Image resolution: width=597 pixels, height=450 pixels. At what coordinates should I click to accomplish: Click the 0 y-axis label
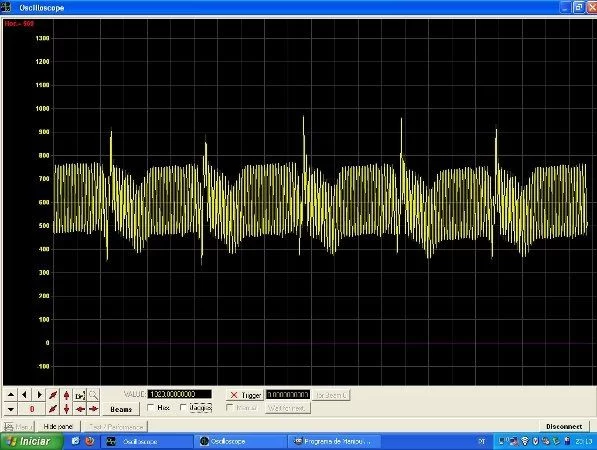click(x=47, y=343)
